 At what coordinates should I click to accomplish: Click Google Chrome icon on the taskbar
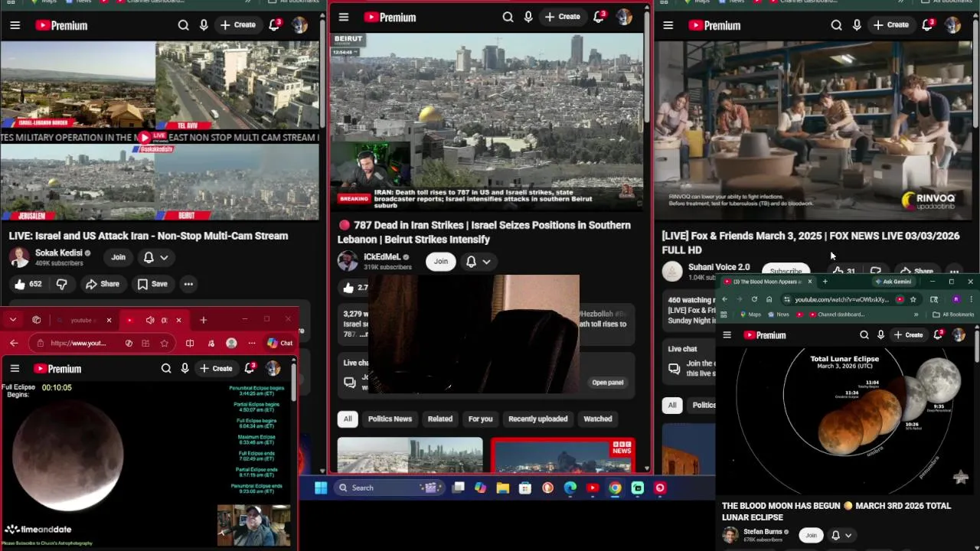(x=615, y=487)
